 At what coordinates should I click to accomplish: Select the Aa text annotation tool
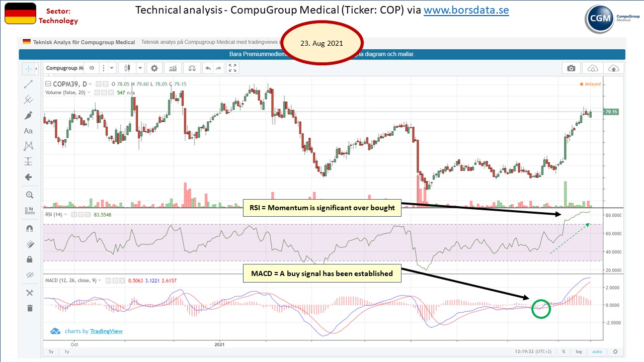coord(28,131)
